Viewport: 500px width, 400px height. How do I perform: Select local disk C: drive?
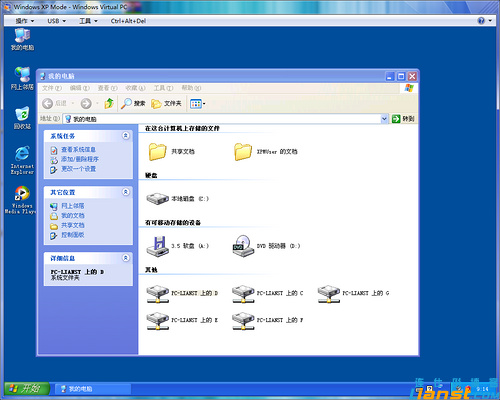pyautogui.click(x=178, y=199)
